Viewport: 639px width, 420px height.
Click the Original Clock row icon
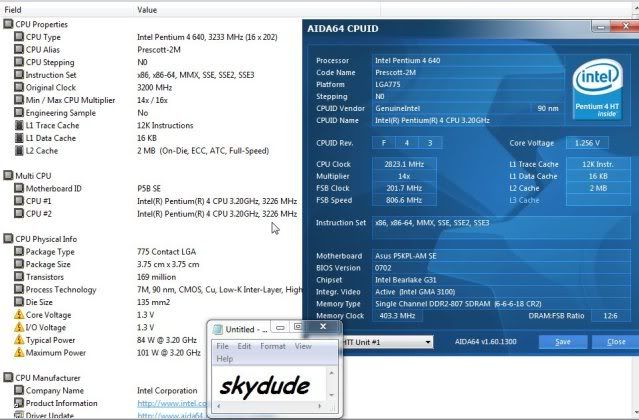pos(19,87)
